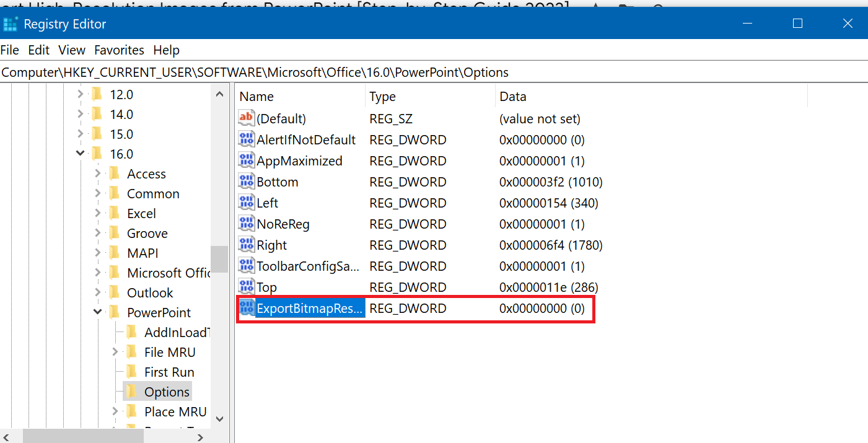Click the ExportBitmapResolution DWORD value icon
This screenshot has height=443, width=868.
[x=247, y=308]
